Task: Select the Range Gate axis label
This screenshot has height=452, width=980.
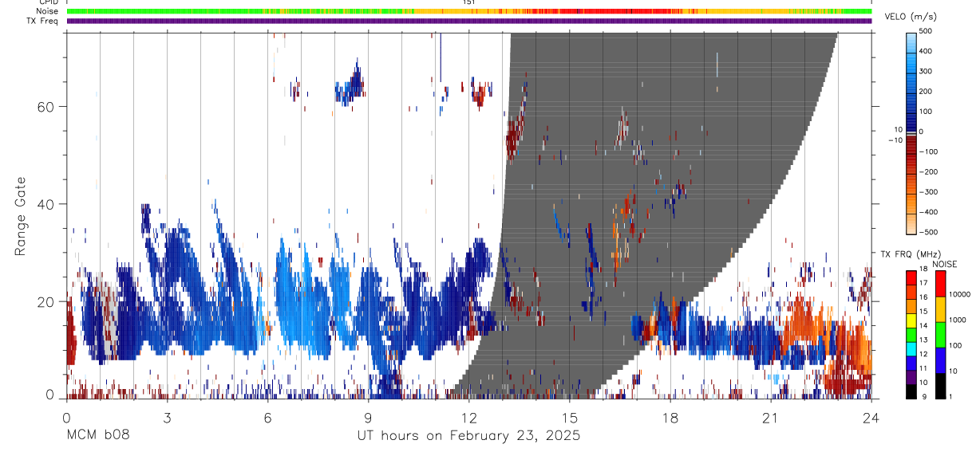Action: pyautogui.click(x=20, y=216)
